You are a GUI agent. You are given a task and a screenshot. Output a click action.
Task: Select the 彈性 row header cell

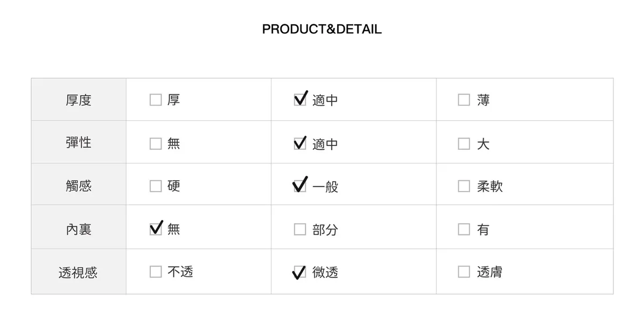pyautogui.click(x=78, y=143)
